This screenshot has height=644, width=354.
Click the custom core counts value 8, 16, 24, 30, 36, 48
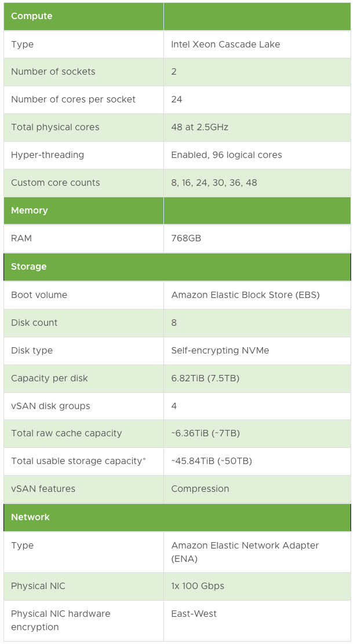pyautogui.click(x=214, y=183)
